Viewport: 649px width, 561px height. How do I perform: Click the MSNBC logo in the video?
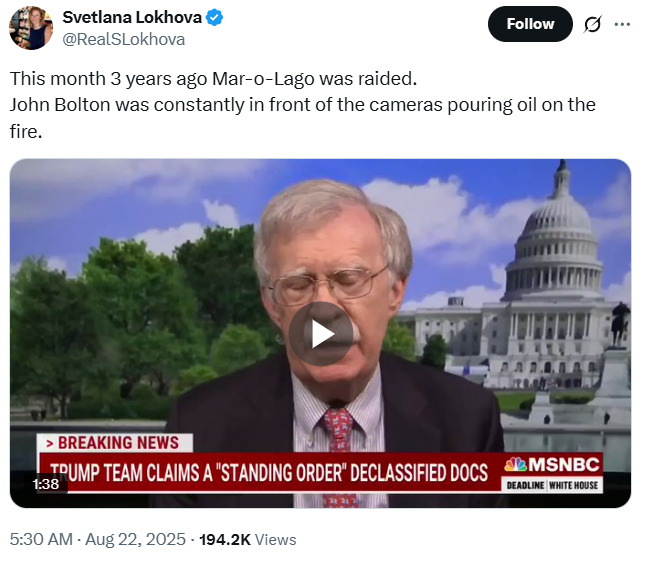[551, 465]
